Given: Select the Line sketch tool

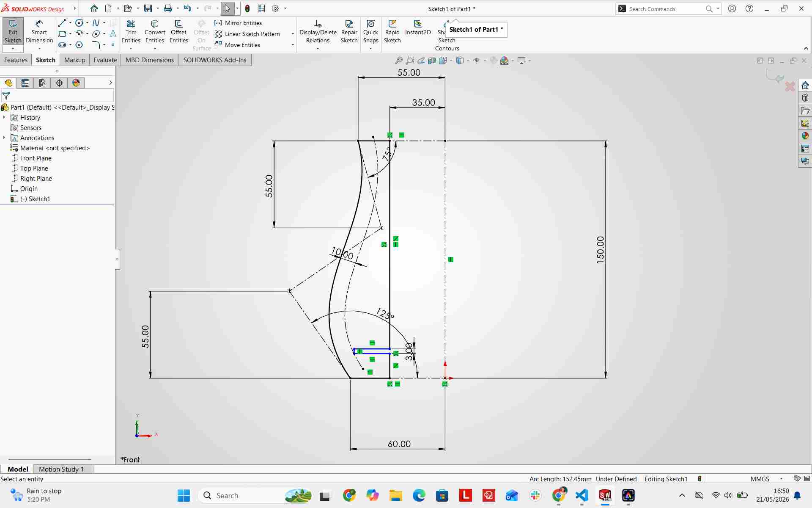Looking at the screenshot, I should [62, 23].
